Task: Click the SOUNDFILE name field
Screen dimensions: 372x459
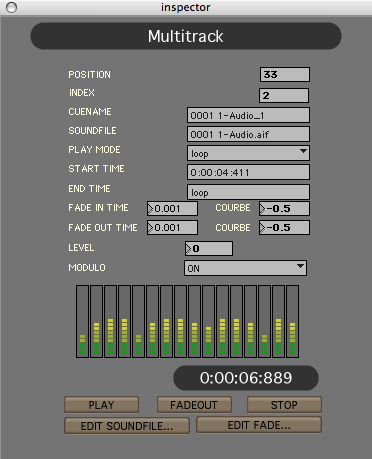Action: click(x=248, y=134)
